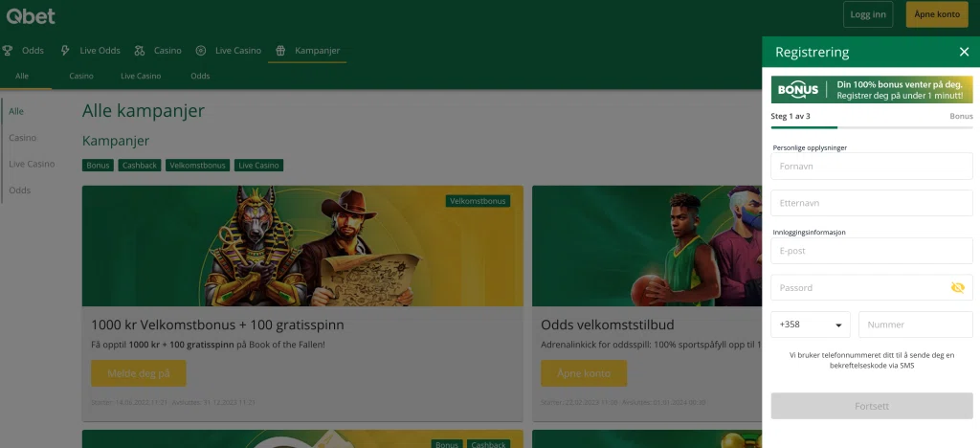Filter campaigns by Cashback tag
The width and height of the screenshot is (980, 448).
click(x=140, y=166)
